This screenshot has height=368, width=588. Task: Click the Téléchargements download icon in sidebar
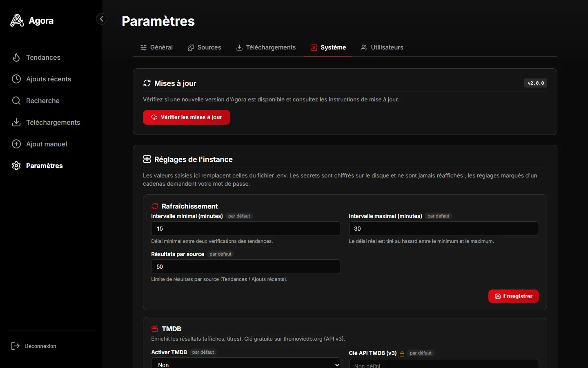[16, 122]
